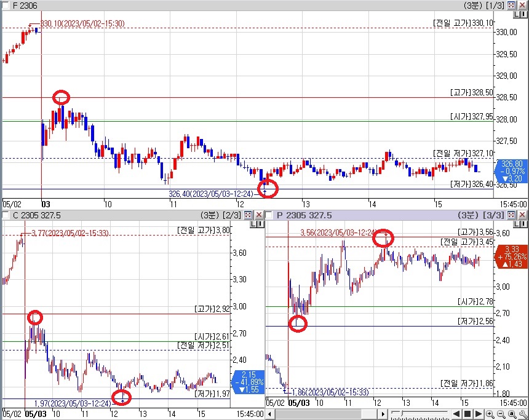Click the [저가]326.40 label in futures chart

pyautogui.click(x=472, y=184)
